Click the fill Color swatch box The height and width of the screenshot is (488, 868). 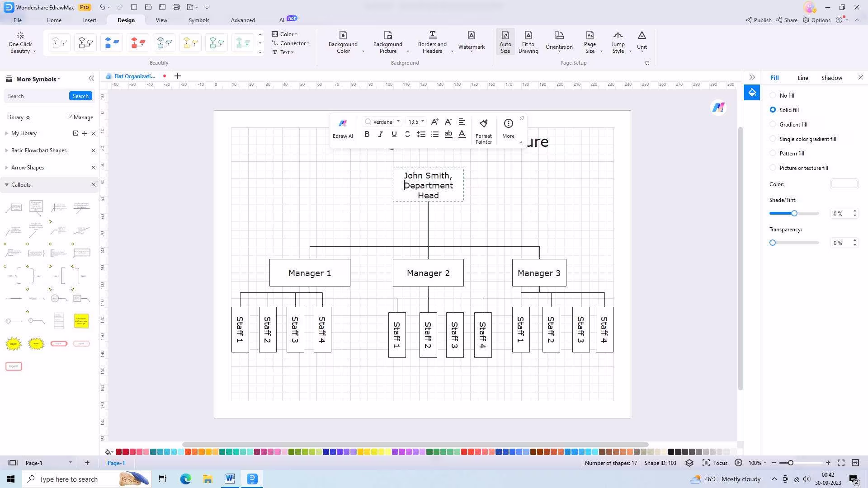(844, 184)
